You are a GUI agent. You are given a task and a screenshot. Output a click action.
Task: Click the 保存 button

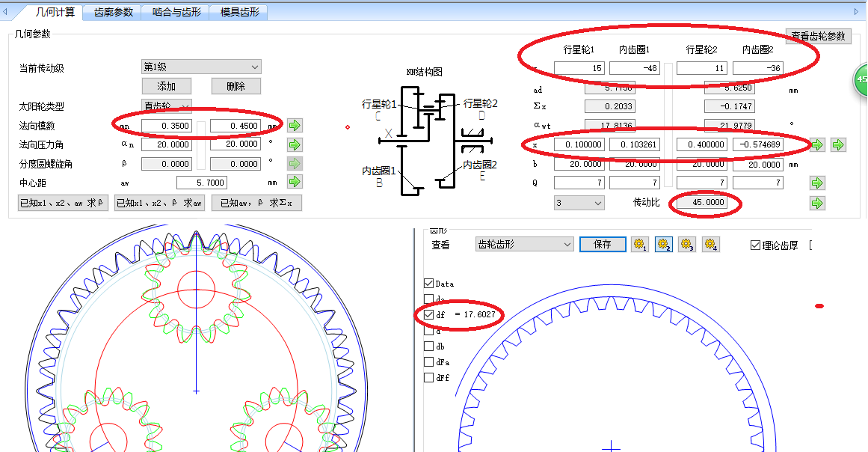coord(603,244)
